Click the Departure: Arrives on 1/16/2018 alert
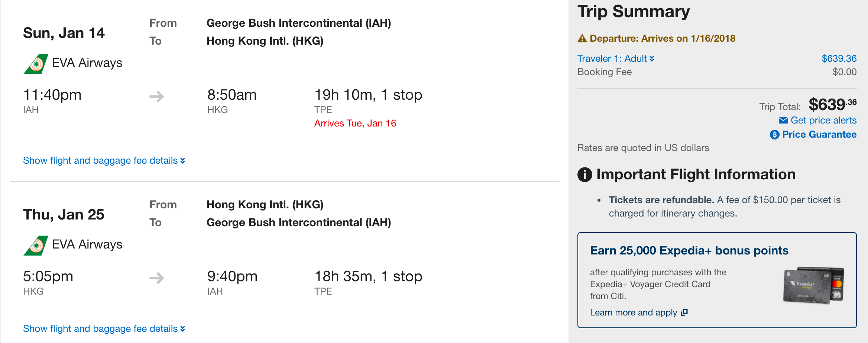The height and width of the screenshot is (343, 868). click(x=662, y=38)
